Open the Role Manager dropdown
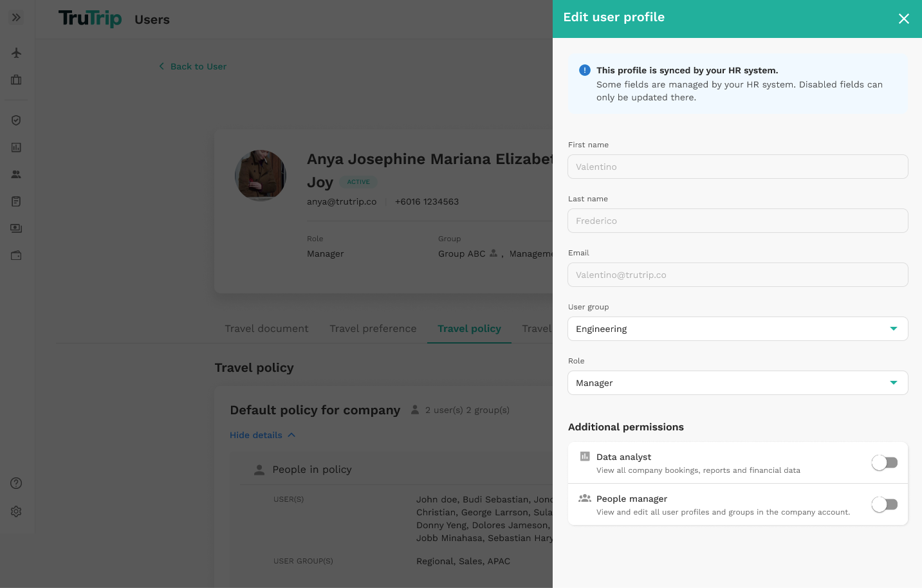922x588 pixels. coord(738,383)
